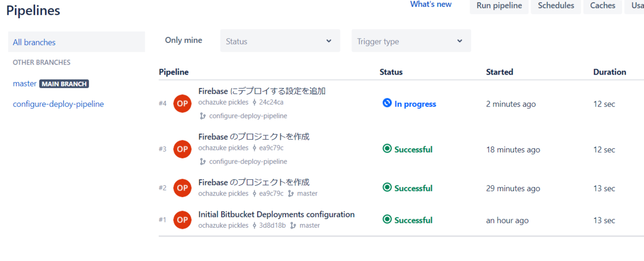The height and width of the screenshot is (261, 644).
Task: Open the Status filter dropdown
Action: [x=280, y=41]
